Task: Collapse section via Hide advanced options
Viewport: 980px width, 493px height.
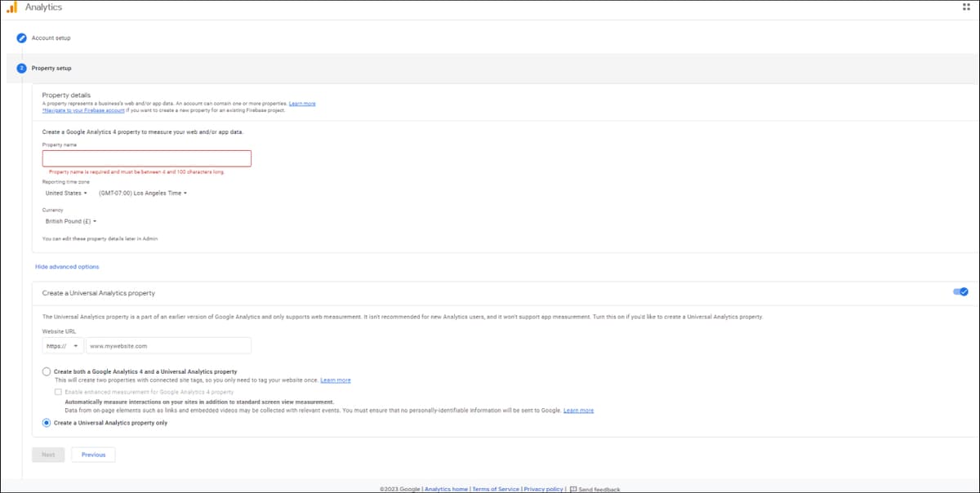Action: tap(67, 267)
